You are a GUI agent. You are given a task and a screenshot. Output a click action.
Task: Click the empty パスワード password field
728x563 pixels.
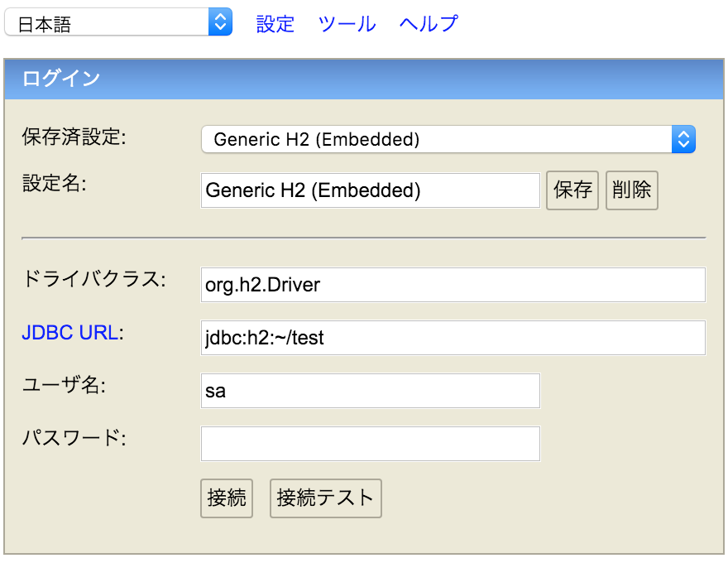click(x=370, y=444)
